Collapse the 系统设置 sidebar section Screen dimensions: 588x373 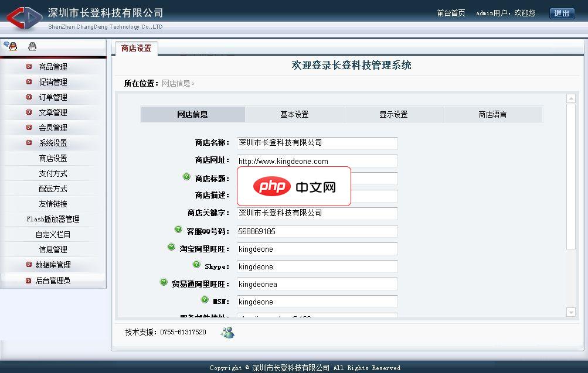[53, 143]
